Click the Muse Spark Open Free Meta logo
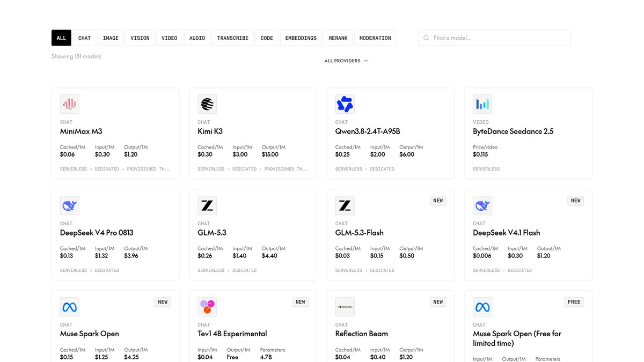 pos(482,307)
